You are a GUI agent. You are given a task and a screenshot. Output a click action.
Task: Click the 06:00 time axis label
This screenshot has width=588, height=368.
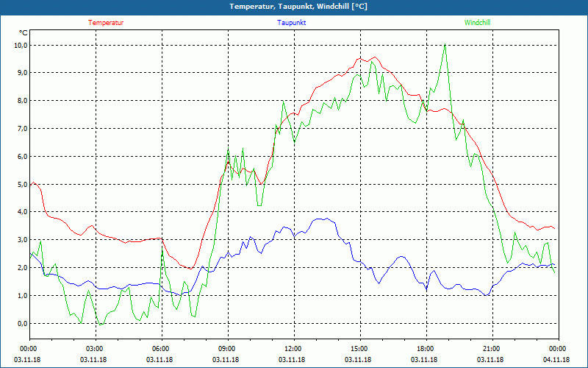point(162,348)
